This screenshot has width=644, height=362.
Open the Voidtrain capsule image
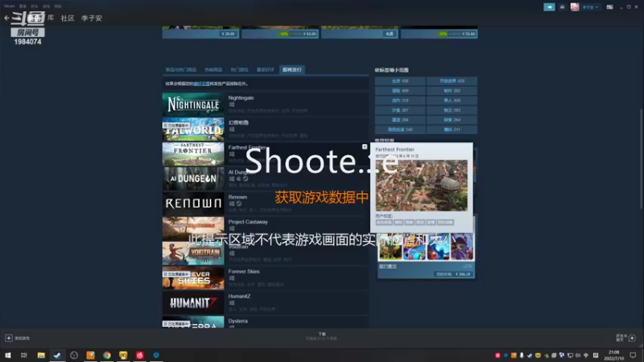click(193, 253)
